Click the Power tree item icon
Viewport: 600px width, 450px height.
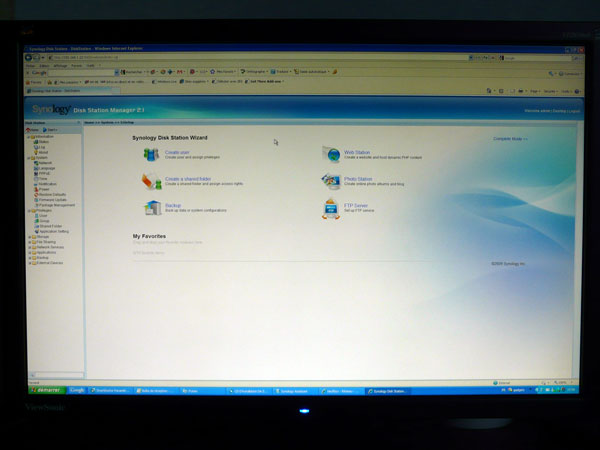click(36, 189)
